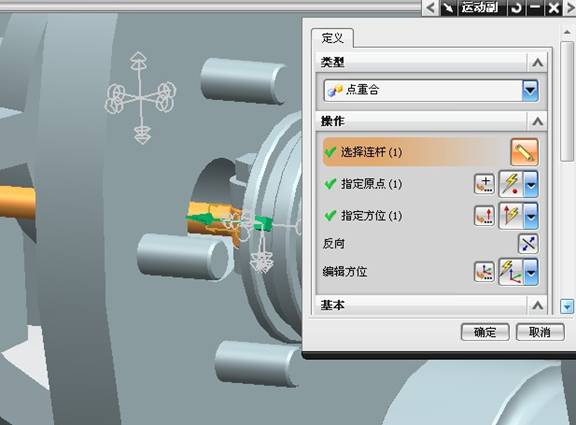Image resolution: width=576 pixels, height=425 pixels.
Task: Open the CSYS dropdown arrow for 编辑方位
Action: tap(531, 272)
